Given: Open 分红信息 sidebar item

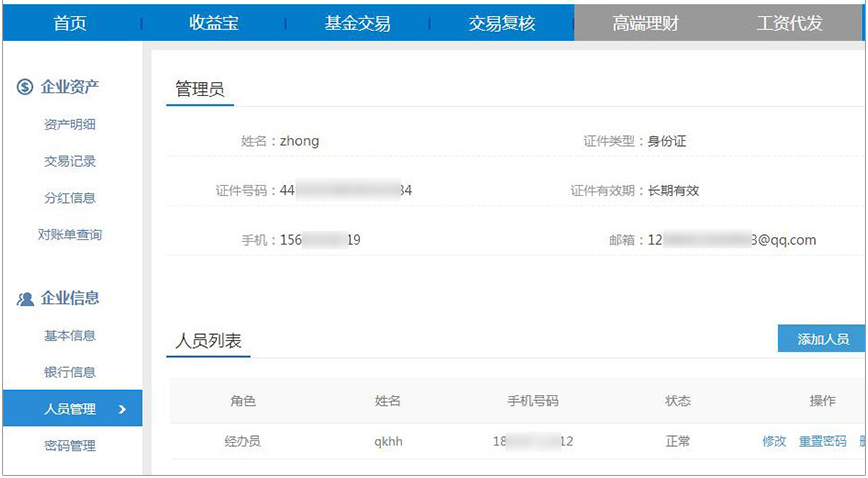Looking at the screenshot, I should coord(70,198).
